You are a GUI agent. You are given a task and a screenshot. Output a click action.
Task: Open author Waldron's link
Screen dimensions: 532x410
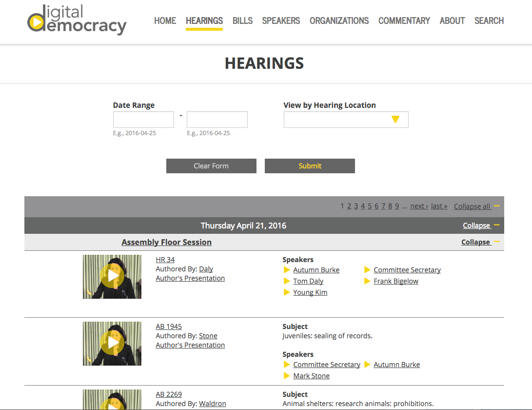pyautogui.click(x=213, y=404)
